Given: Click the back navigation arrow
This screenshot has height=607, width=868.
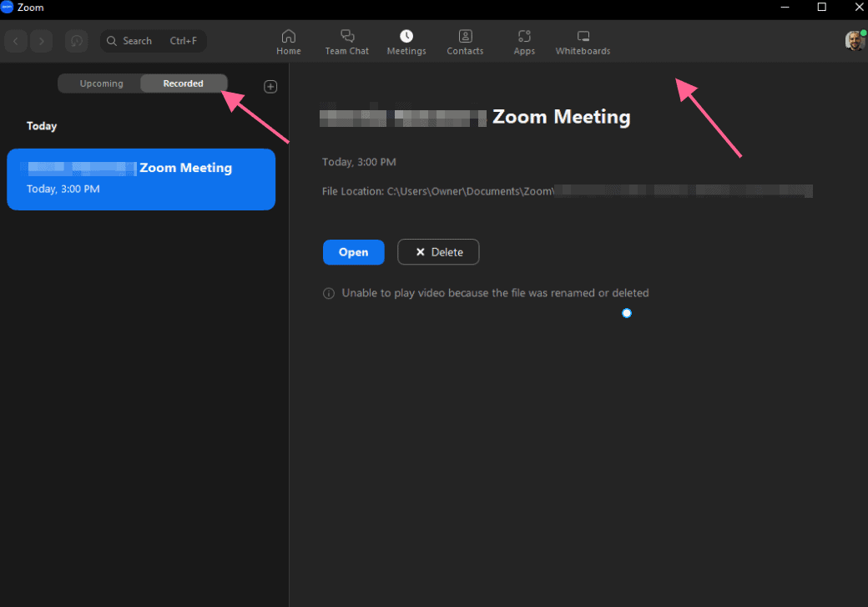Looking at the screenshot, I should click(16, 41).
